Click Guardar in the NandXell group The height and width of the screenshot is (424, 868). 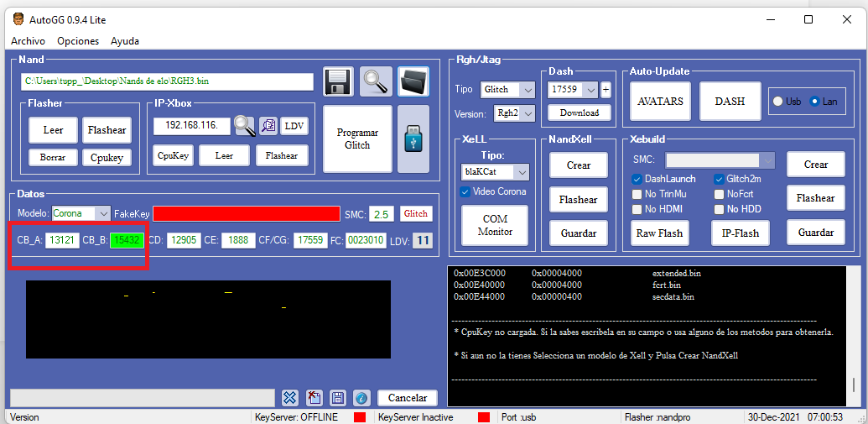click(579, 233)
